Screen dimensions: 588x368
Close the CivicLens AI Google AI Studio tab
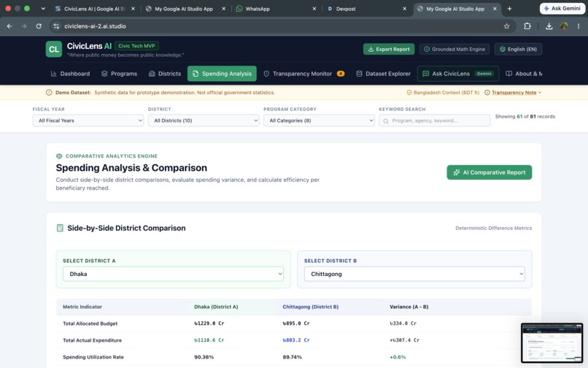point(133,9)
